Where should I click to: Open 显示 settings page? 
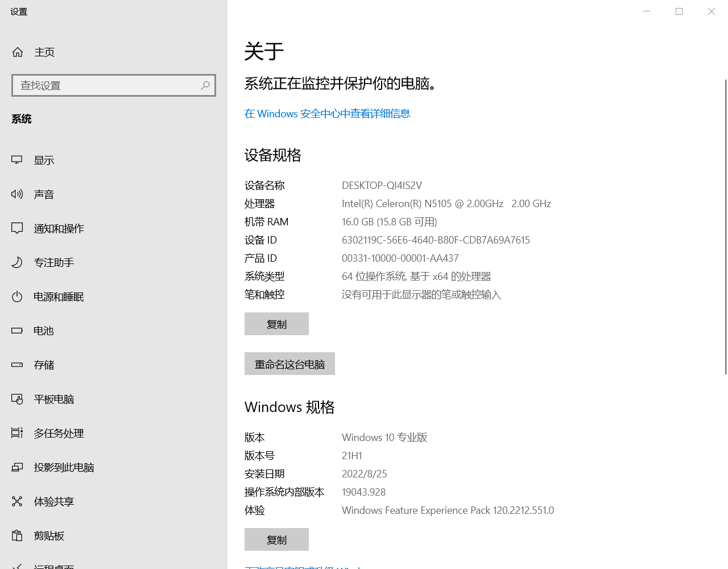114,160
